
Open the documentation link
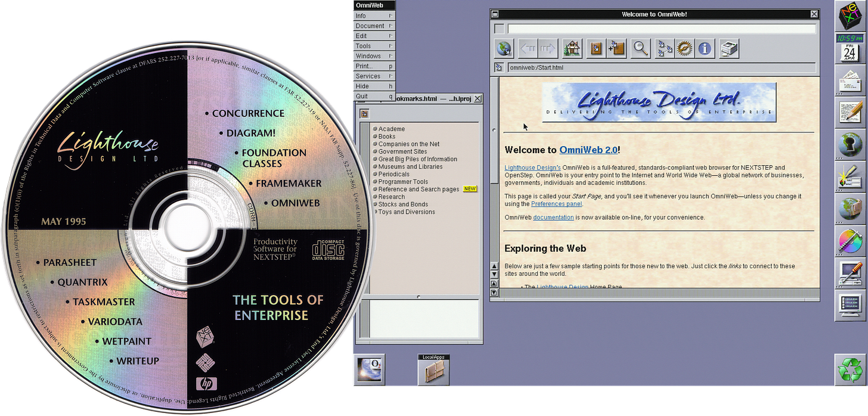click(x=553, y=218)
